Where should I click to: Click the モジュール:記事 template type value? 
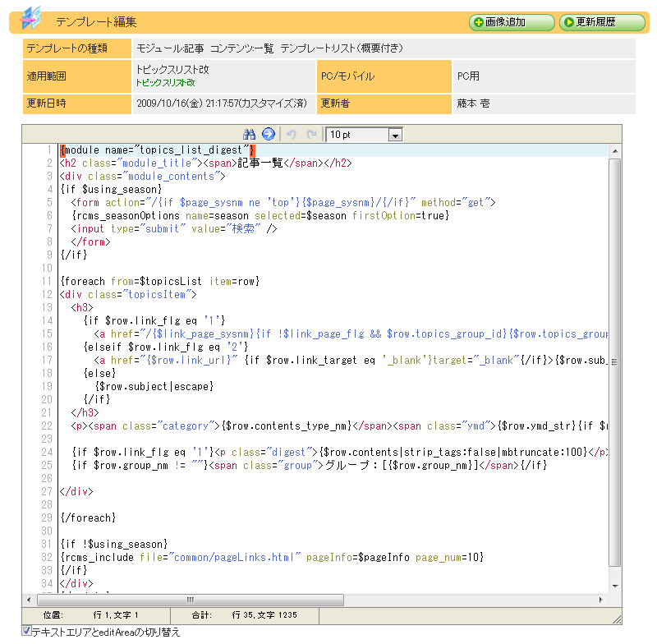(269, 48)
